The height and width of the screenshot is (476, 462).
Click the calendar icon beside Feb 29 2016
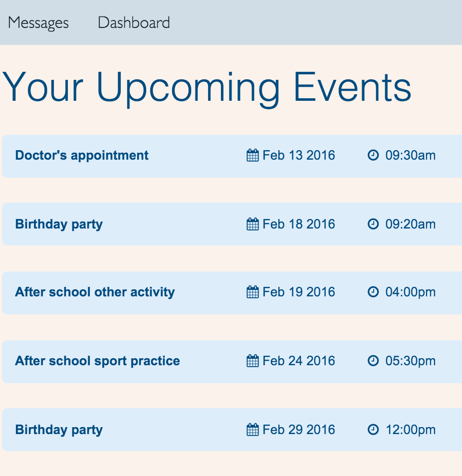(x=252, y=430)
